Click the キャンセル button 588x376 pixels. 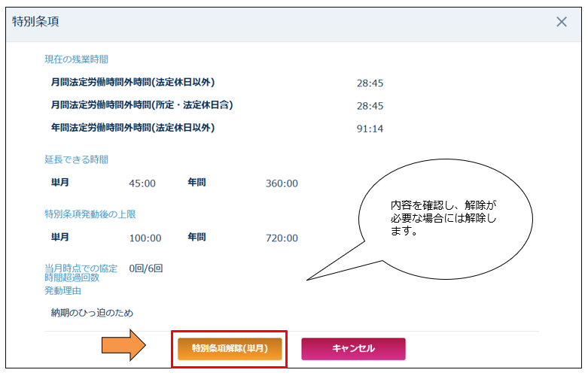353,349
